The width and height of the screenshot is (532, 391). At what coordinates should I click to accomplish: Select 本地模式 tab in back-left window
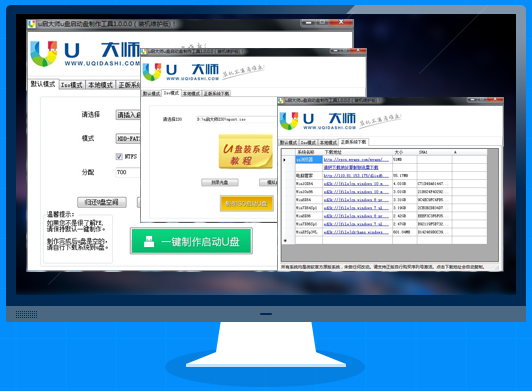pyautogui.click(x=100, y=85)
